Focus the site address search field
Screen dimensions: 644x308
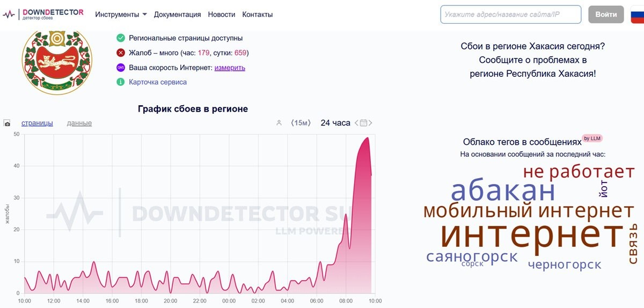[x=510, y=14]
